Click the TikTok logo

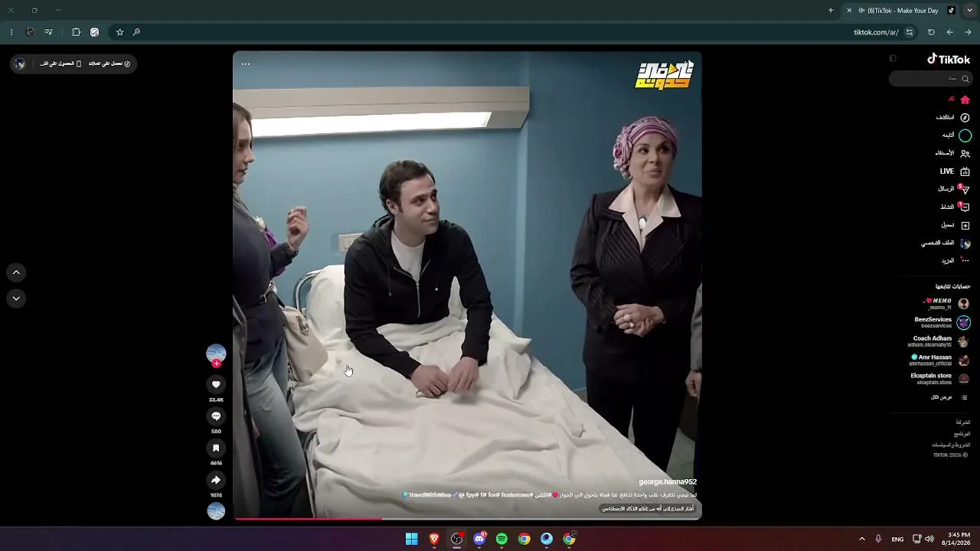(949, 59)
